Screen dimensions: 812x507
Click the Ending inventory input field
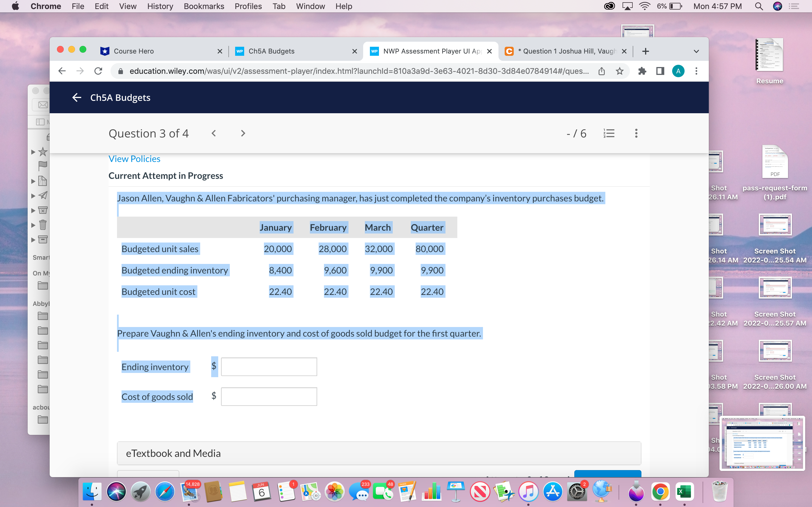268,366
